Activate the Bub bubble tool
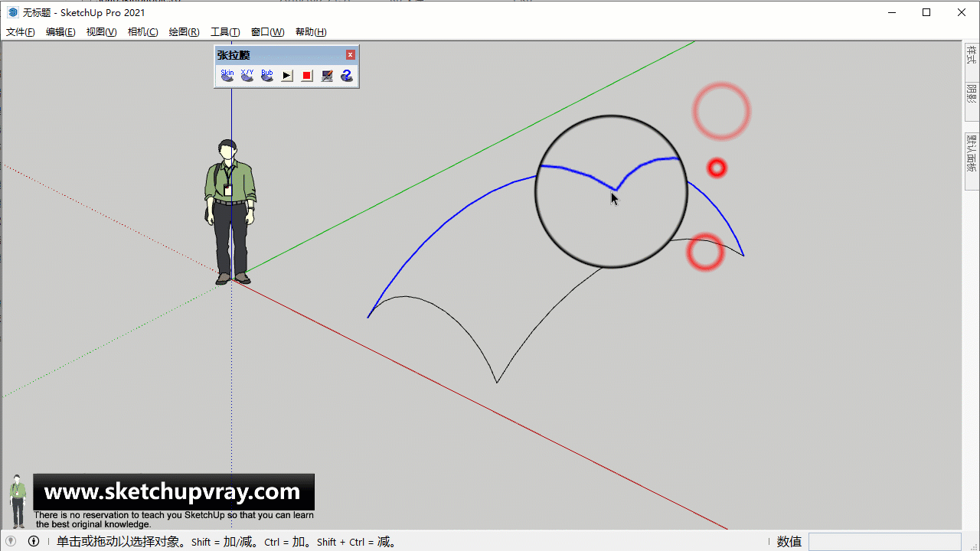The image size is (980, 551). click(x=267, y=75)
